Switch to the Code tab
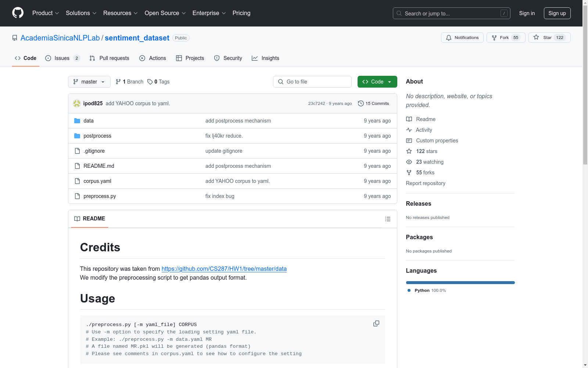The height and width of the screenshot is (368, 588). point(25,58)
